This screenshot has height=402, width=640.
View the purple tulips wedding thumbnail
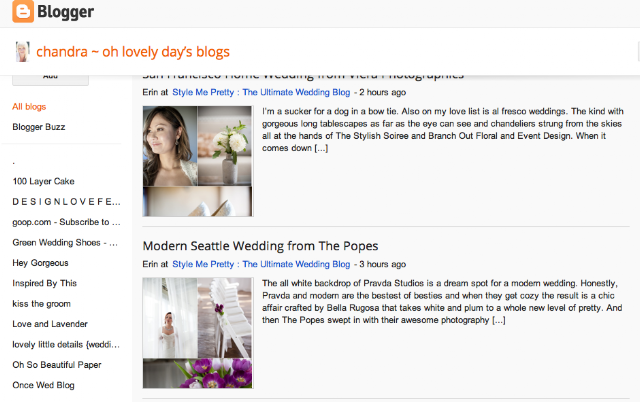198,333
